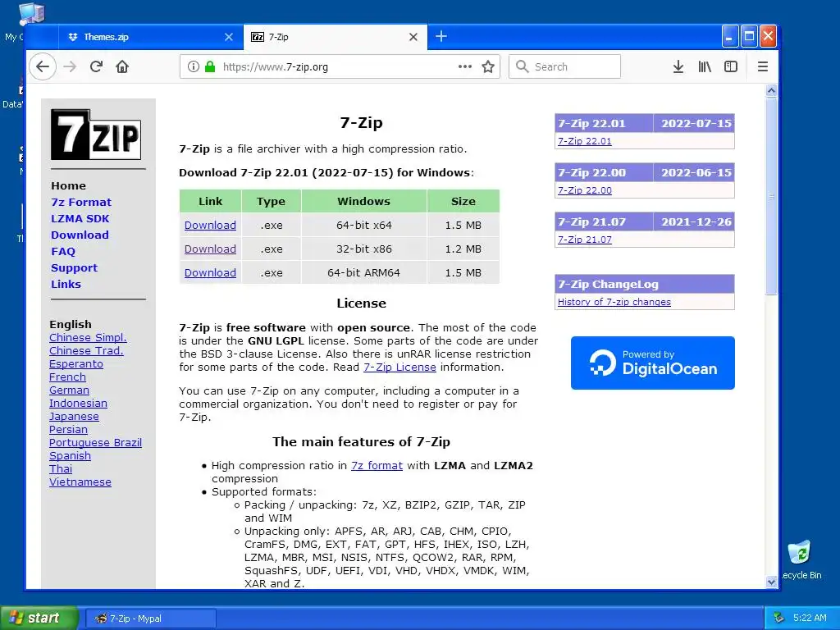Image resolution: width=840 pixels, height=630 pixels.
Task: Go to Download in the sidebar menu
Action: pos(80,235)
